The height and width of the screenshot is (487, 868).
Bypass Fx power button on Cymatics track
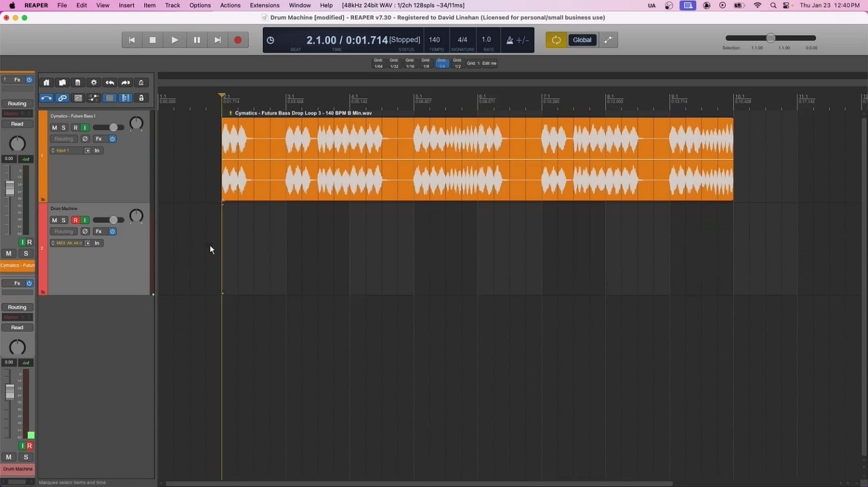point(112,139)
